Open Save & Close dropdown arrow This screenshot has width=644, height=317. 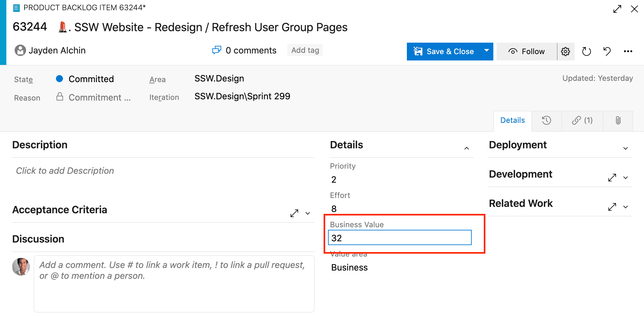click(486, 51)
